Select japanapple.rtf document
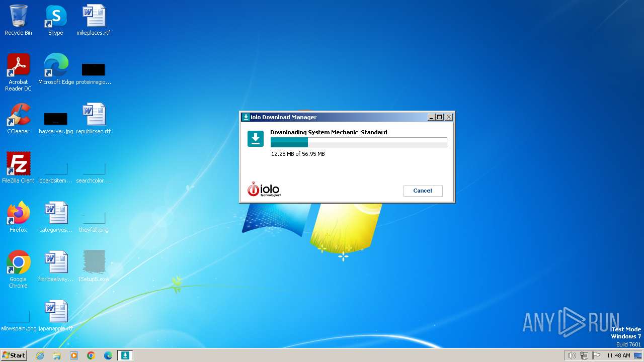 click(56, 315)
